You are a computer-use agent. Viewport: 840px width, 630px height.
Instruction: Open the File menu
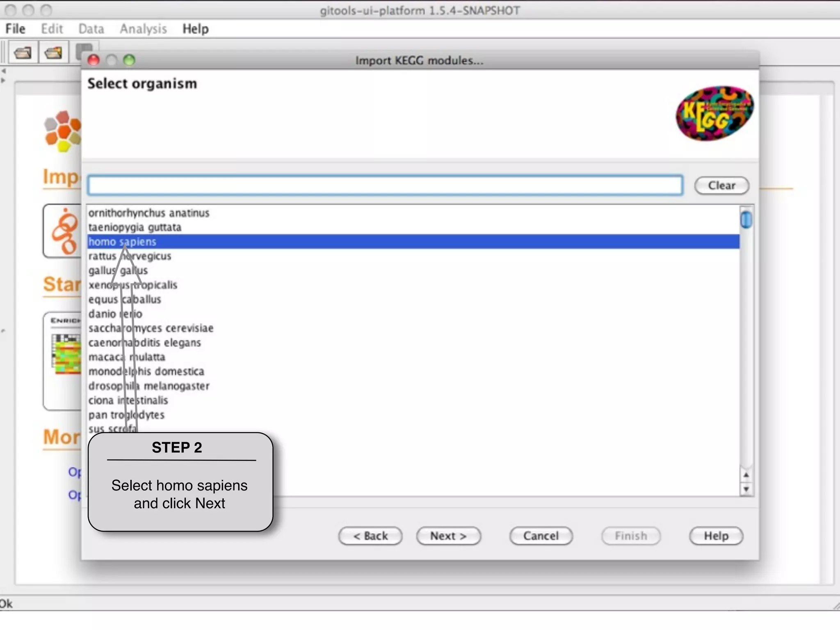point(15,29)
